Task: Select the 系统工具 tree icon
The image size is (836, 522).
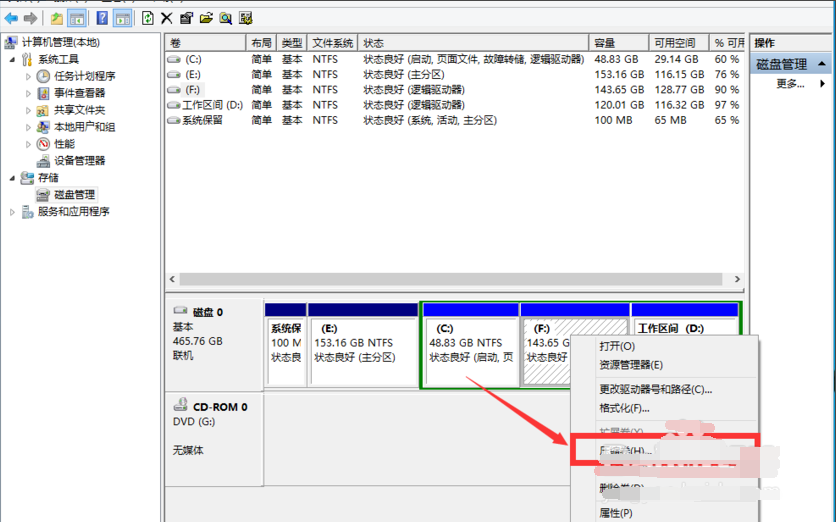Action: tap(27, 59)
